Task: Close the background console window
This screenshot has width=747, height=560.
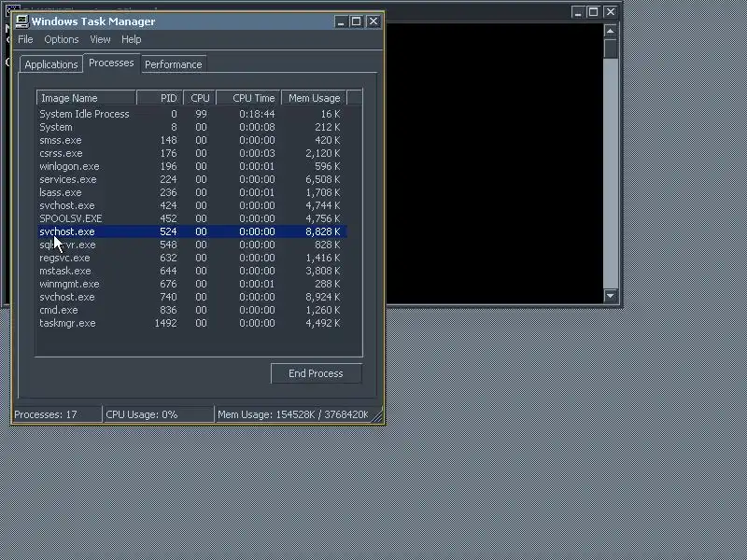Action: [611, 12]
